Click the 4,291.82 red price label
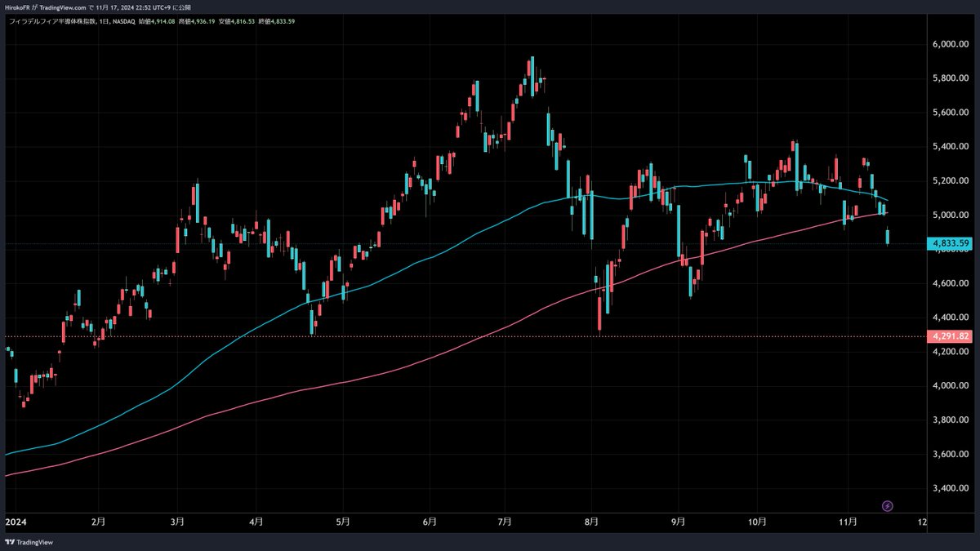The height and width of the screenshot is (551, 980). [950, 335]
